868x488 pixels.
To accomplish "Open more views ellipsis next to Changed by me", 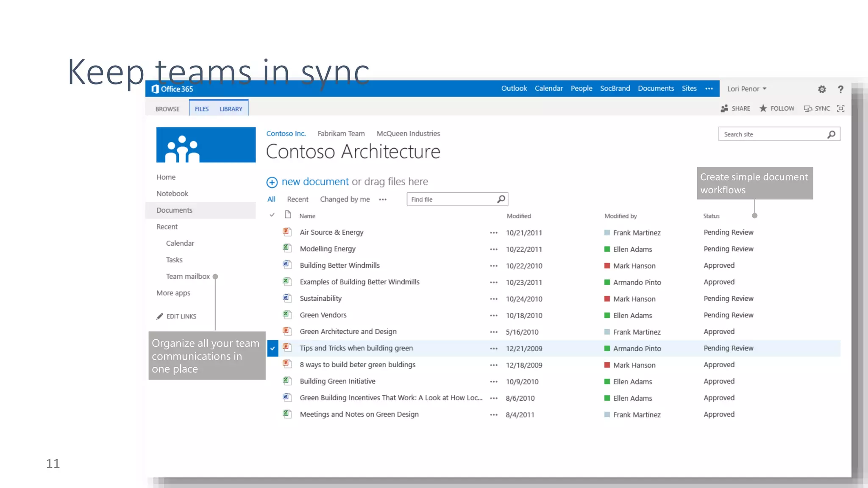I will (383, 200).
